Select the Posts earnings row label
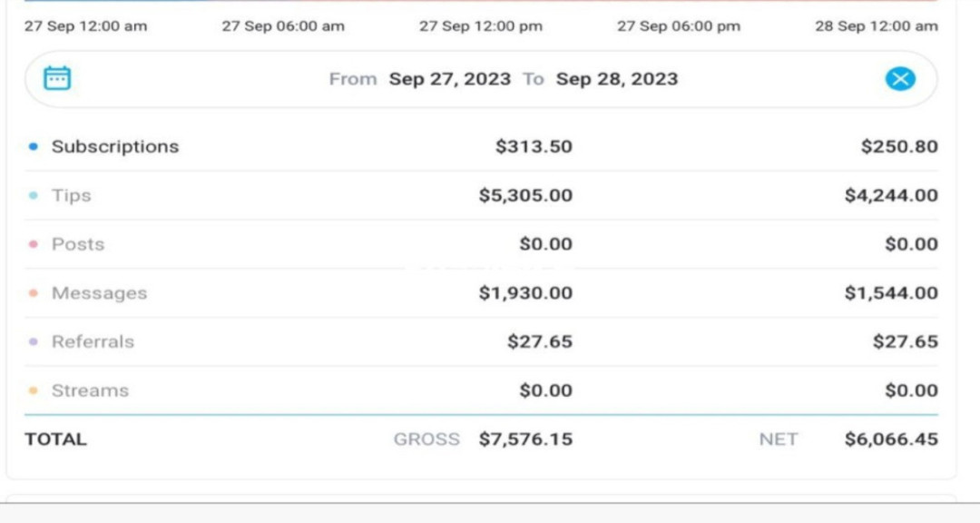Viewport: 980px width, 523px height. coord(78,244)
